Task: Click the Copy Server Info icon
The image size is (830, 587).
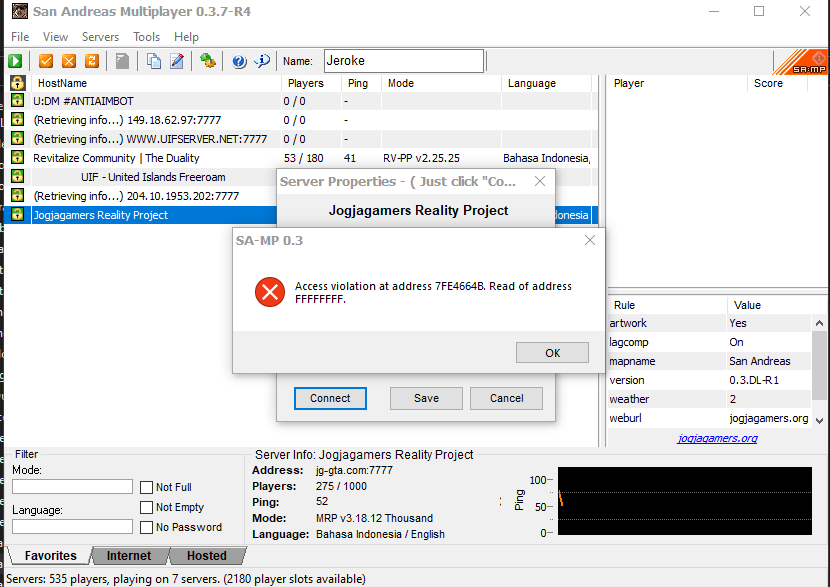Action: [154, 61]
